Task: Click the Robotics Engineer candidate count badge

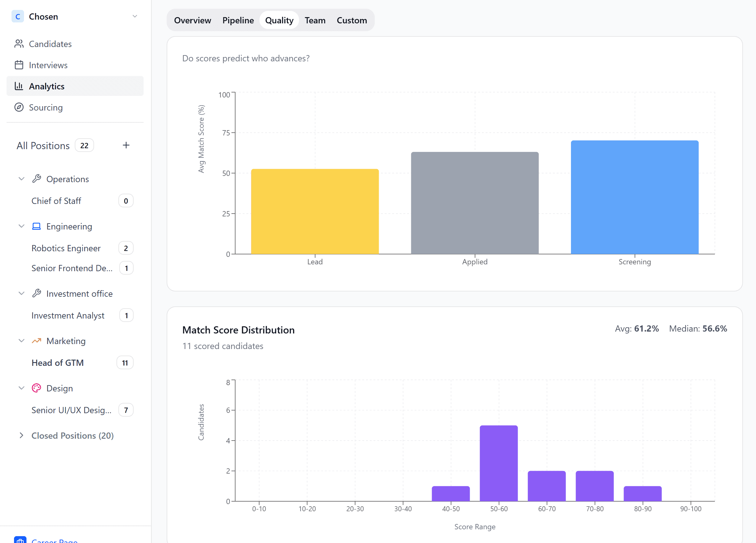Action: click(x=126, y=248)
